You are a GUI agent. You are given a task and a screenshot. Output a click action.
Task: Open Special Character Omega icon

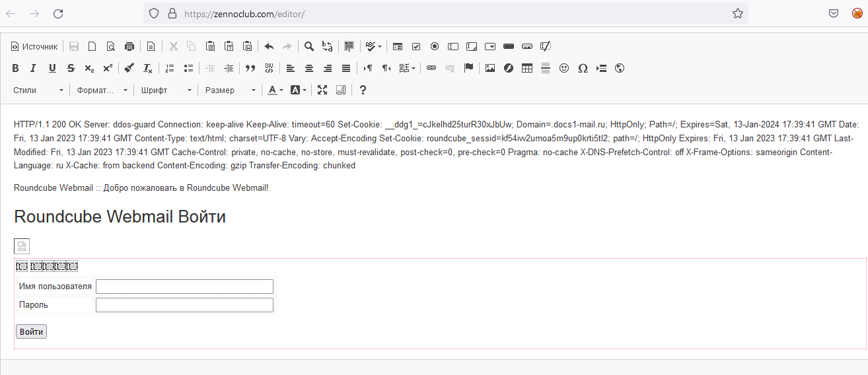[x=583, y=68]
